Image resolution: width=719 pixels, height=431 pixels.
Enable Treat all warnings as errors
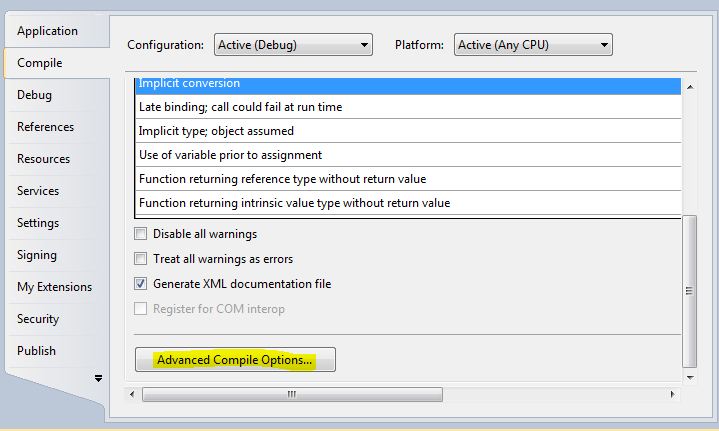140,259
